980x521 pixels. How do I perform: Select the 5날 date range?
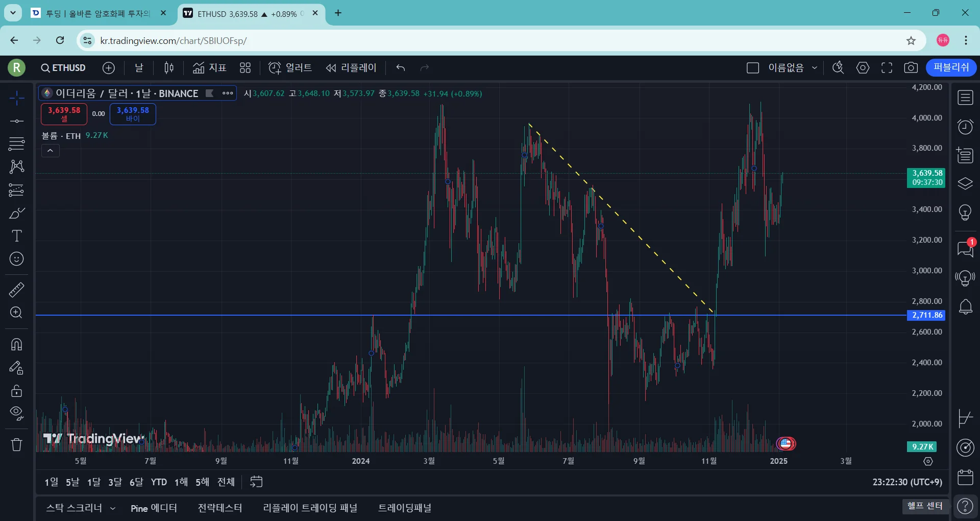72,482
